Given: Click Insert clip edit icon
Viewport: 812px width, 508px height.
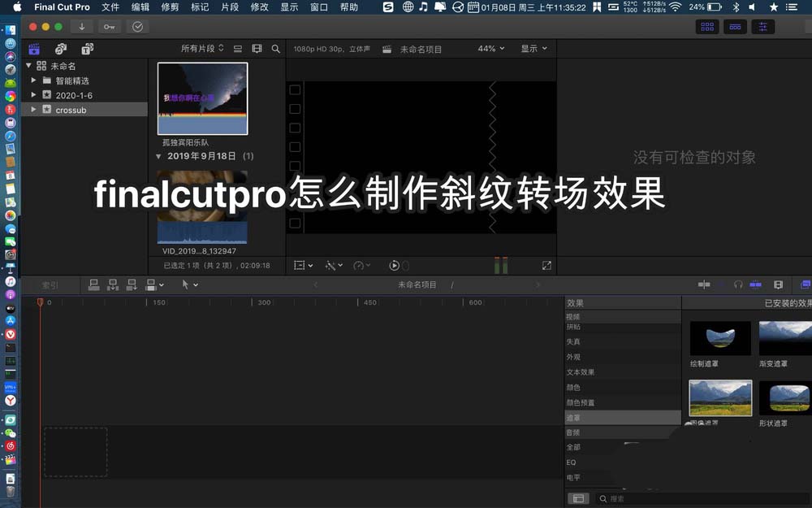Looking at the screenshot, I should tap(112, 284).
